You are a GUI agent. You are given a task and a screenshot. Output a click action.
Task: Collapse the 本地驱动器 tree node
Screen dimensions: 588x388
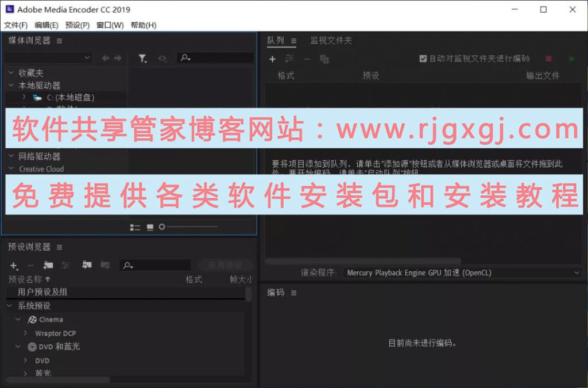(11, 85)
